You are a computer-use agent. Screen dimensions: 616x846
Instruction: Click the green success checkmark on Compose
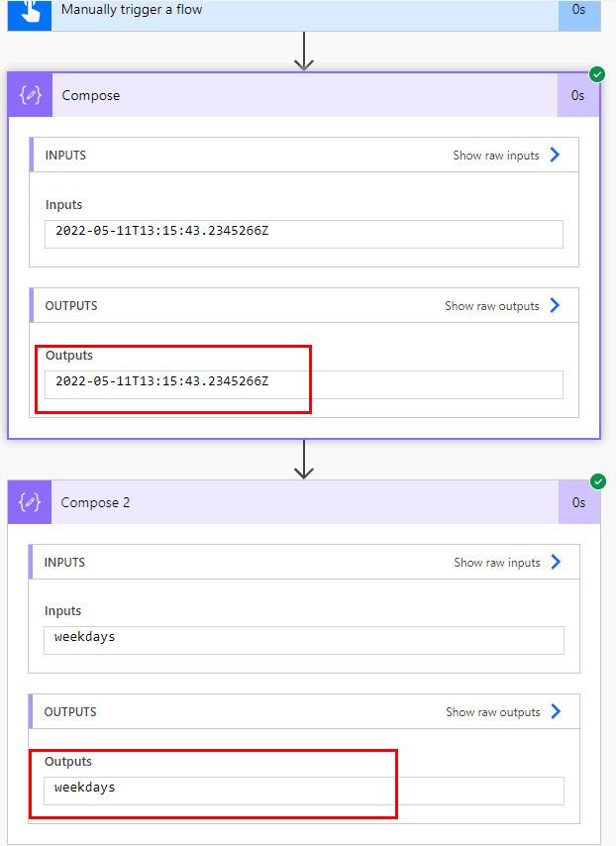click(x=597, y=74)
